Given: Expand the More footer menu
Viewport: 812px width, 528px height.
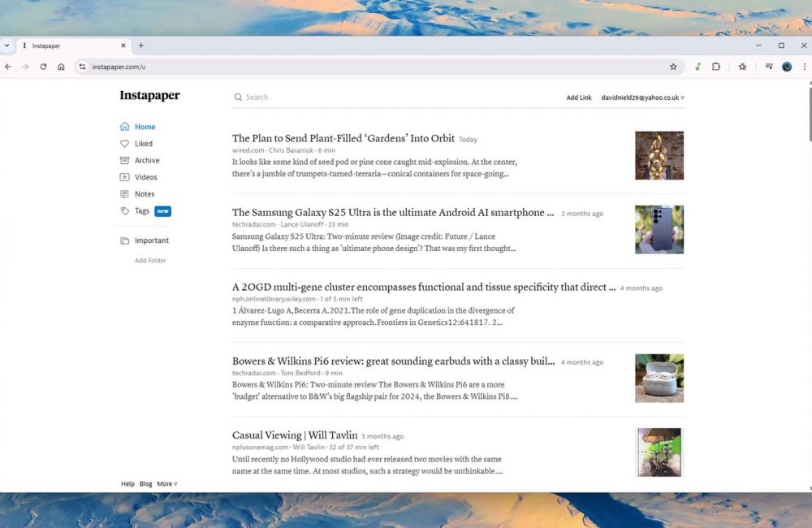Looking at the screenshot, I should (166, 484).
